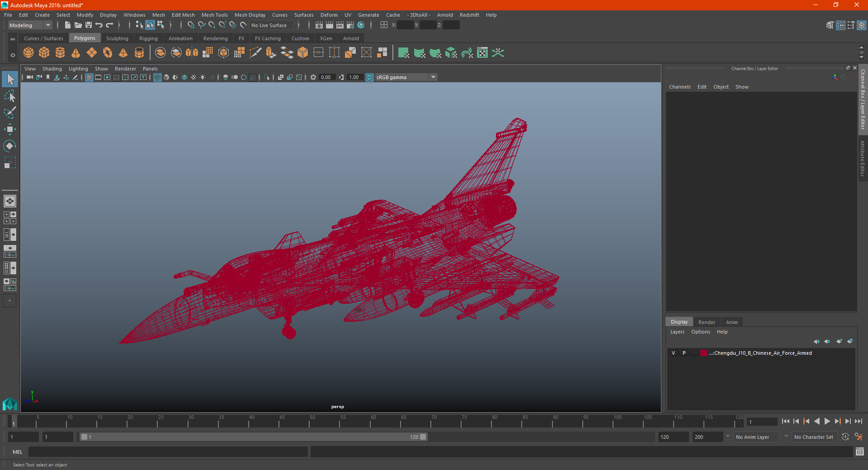This screenshot has height=470, width=868.
Task: Switch to the Sculpting shelf tab
Action: 117,38
